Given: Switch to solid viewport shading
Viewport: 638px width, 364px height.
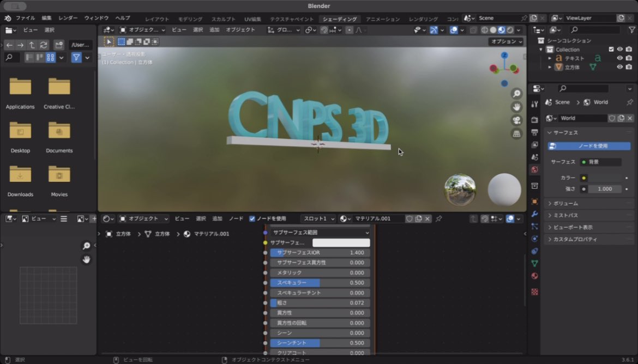Looking at the screenshot, I should point(493,30).
